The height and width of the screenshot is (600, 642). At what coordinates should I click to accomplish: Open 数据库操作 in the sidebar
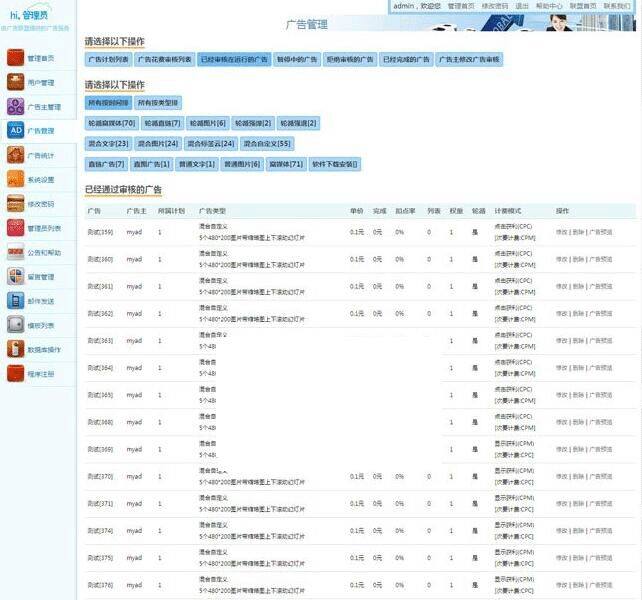click(16, 349)
